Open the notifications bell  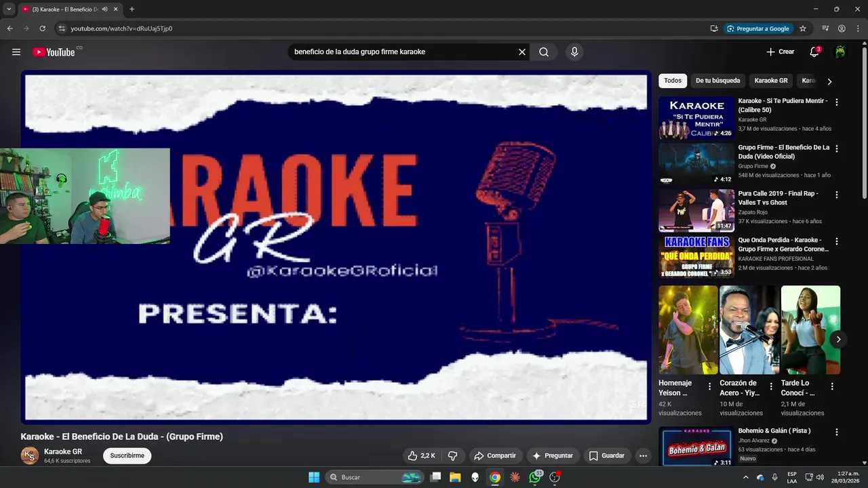click(814, 52)
